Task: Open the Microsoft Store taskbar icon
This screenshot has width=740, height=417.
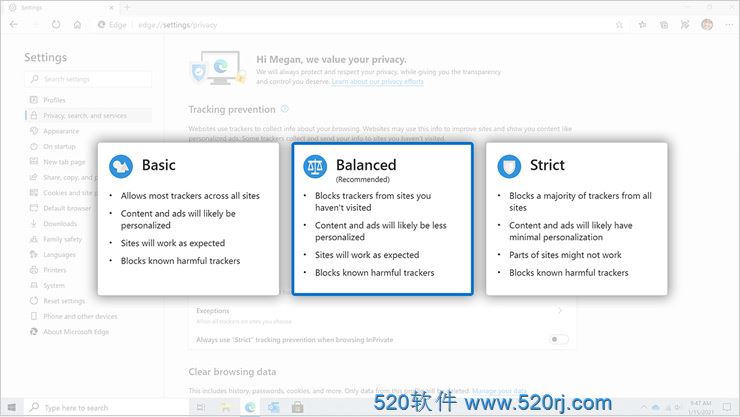Action: coord(297,407)
